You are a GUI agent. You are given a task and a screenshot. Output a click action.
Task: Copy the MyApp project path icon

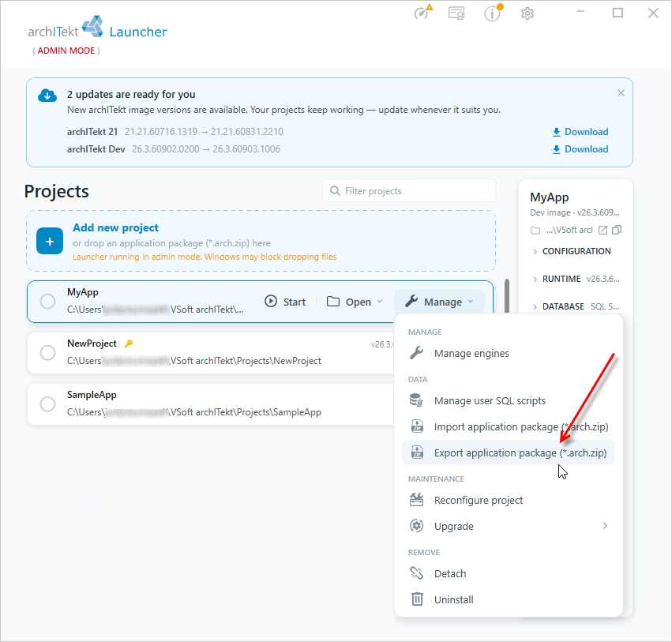click(617, 230)
